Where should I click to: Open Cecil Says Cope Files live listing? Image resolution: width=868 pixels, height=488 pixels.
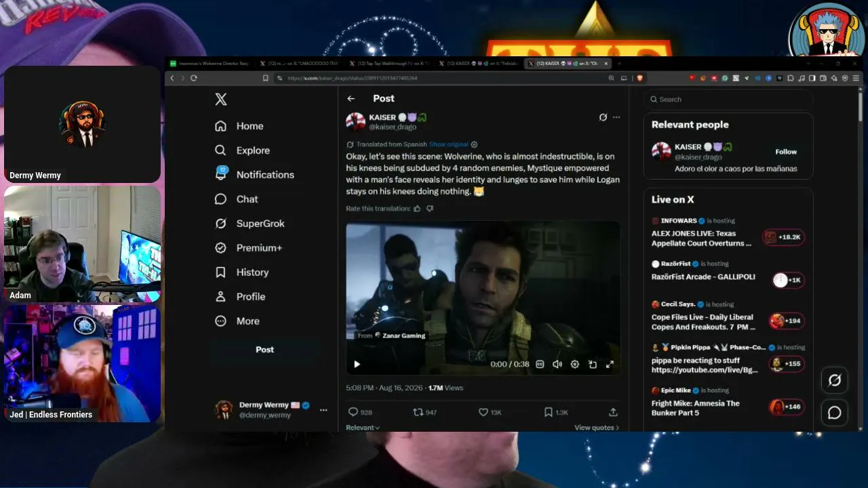pos(728,316)
